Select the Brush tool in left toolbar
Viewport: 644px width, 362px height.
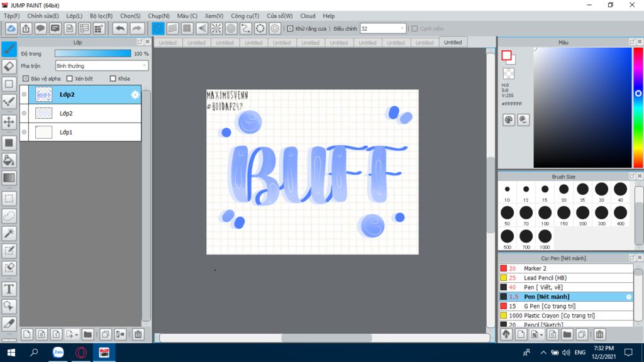(9, 49)
